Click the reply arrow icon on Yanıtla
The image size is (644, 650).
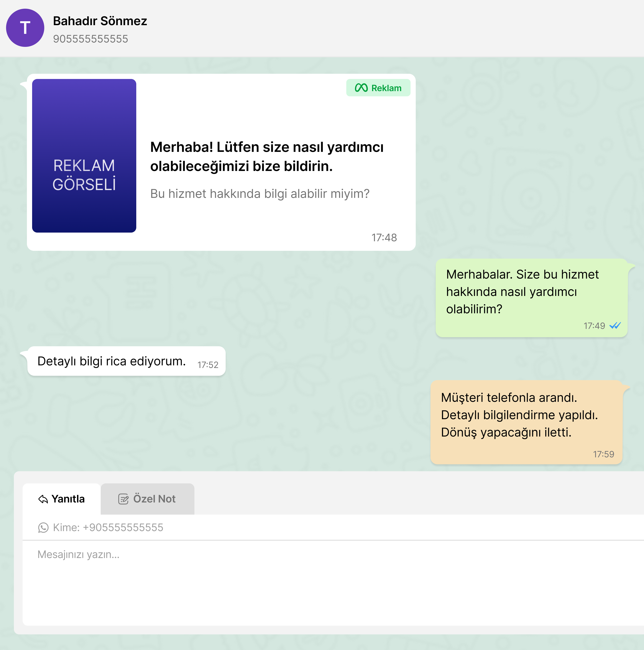[43, 499]
